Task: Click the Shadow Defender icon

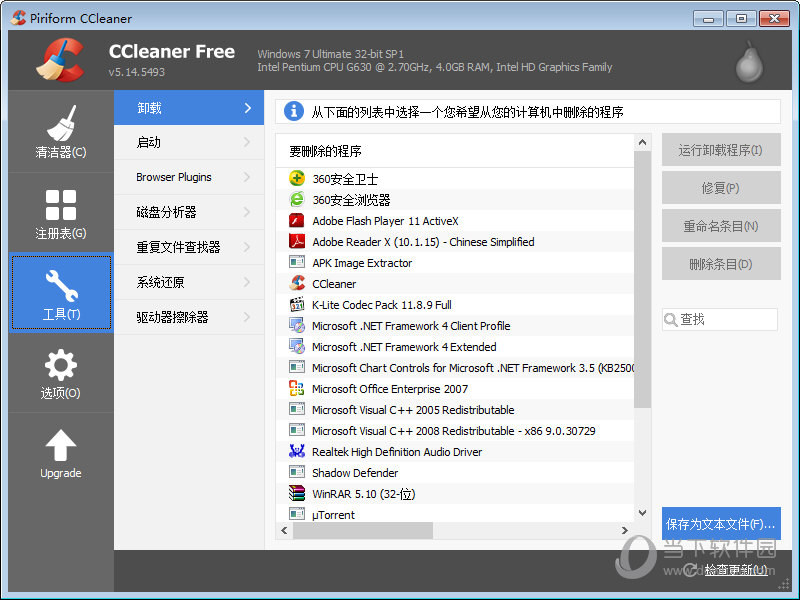Action: coord(297,472)
